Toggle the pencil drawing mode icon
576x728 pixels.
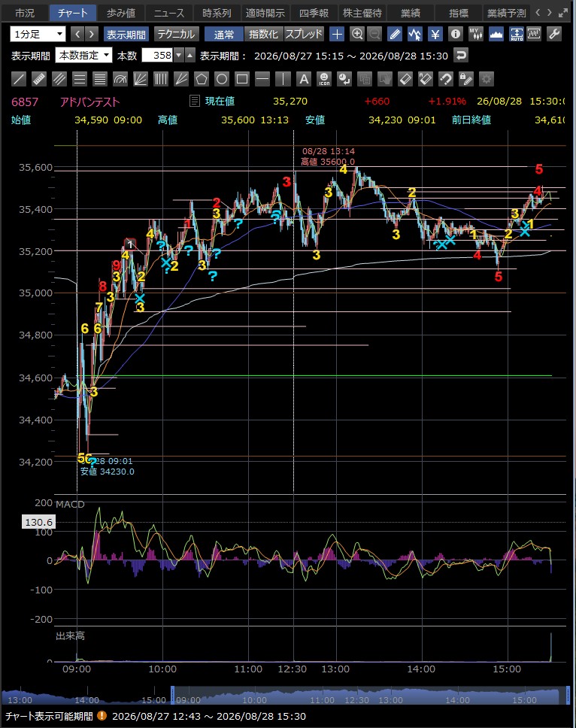pyautogui.click(x=395, y=34)
